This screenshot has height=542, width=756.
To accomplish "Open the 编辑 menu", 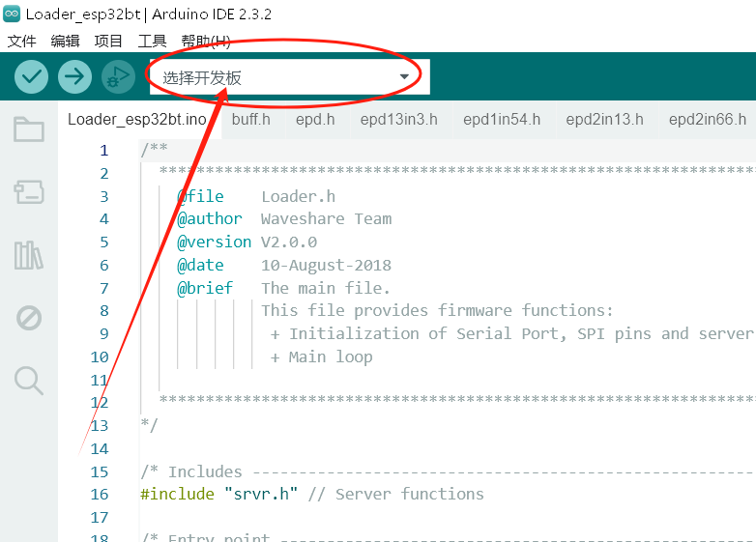I will [x=65, y=41].
